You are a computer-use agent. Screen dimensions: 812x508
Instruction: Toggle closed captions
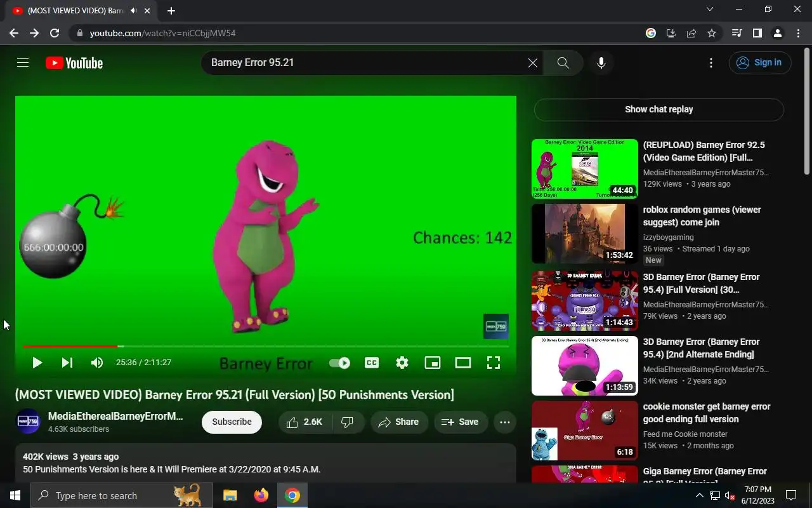pos(372,363)
